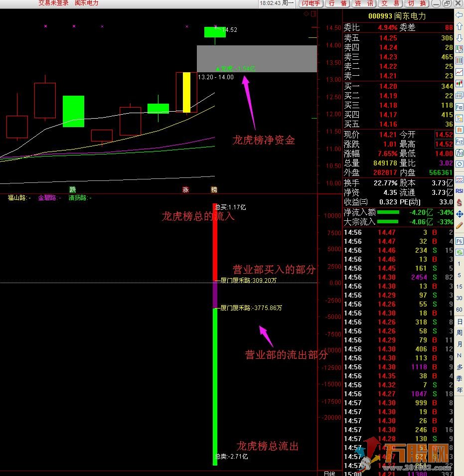Open the f(x) formula manager icon
The width and height of the screenshot is (464, 476).
pyautogui.click(x=459, y=153)
